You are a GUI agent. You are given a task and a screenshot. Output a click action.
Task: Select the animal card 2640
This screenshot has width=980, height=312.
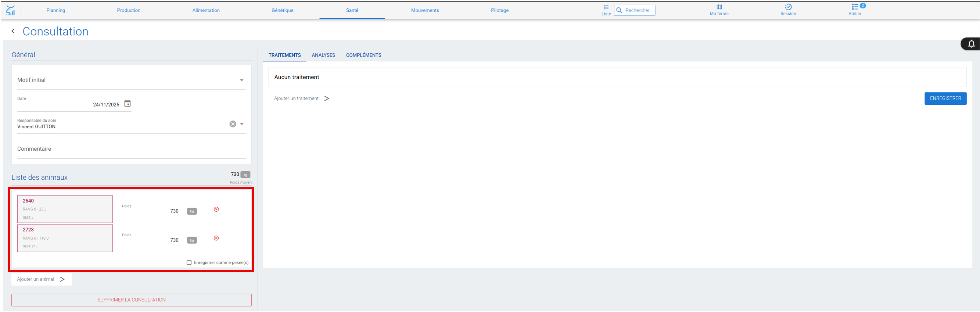coord(65,209)
